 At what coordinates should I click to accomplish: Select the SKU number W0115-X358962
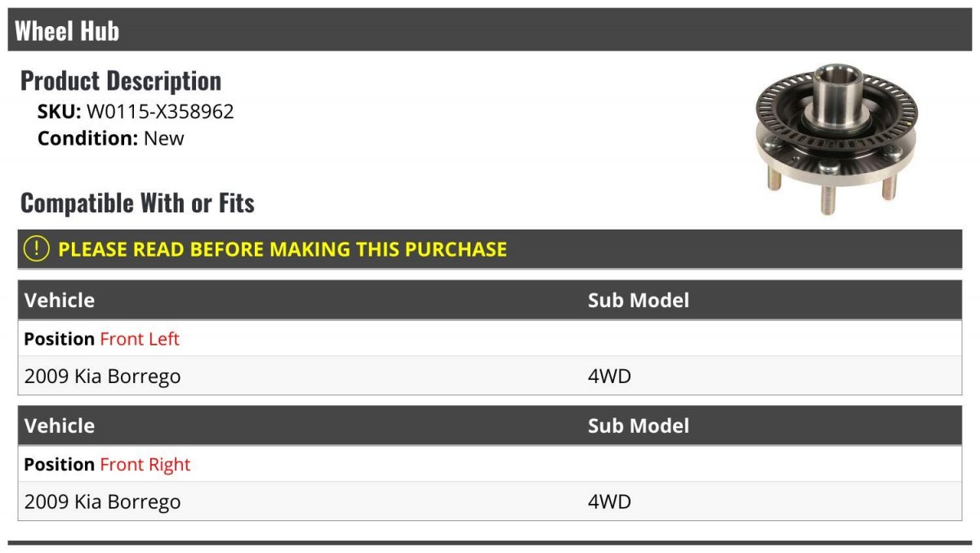(160, 111)
